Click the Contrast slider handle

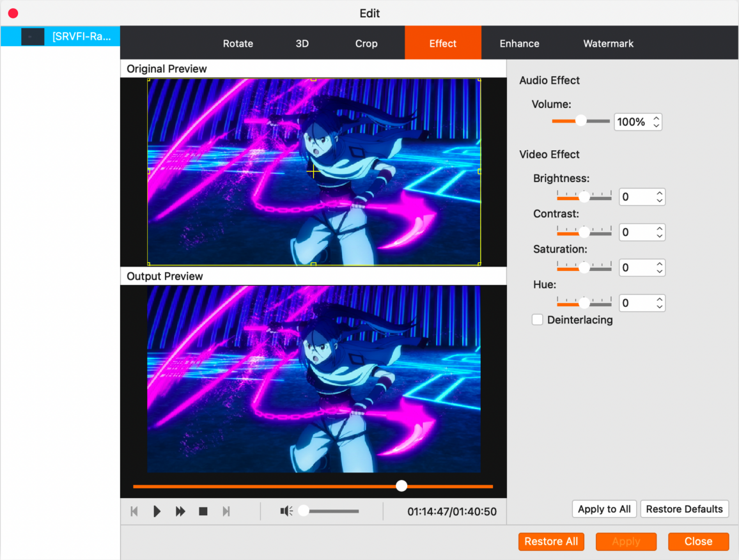pos(584,232)
